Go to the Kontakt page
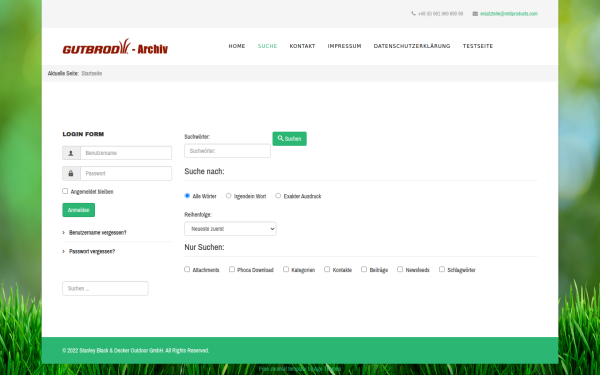This screenshot has height=375, width=600. pos(302,46)
